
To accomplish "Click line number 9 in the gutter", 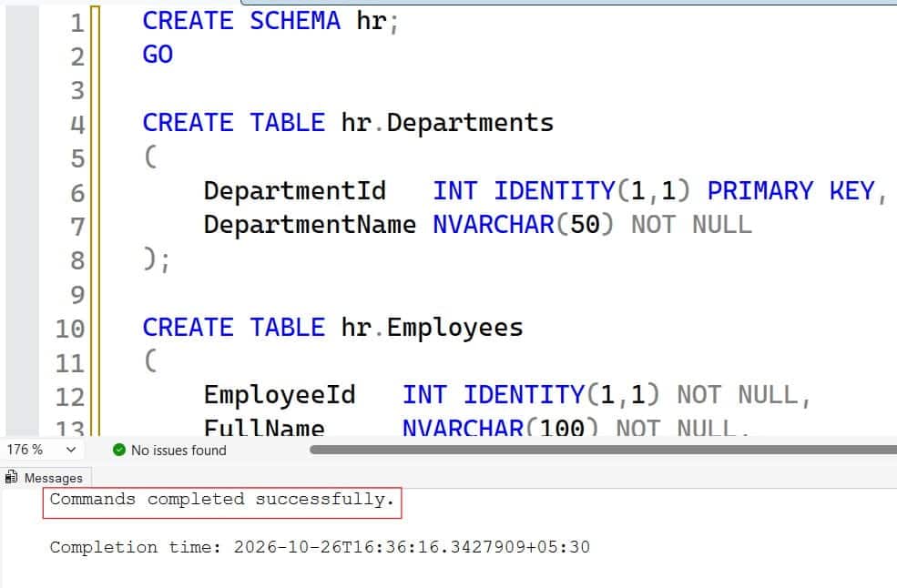I will click(x=77, y=295).
